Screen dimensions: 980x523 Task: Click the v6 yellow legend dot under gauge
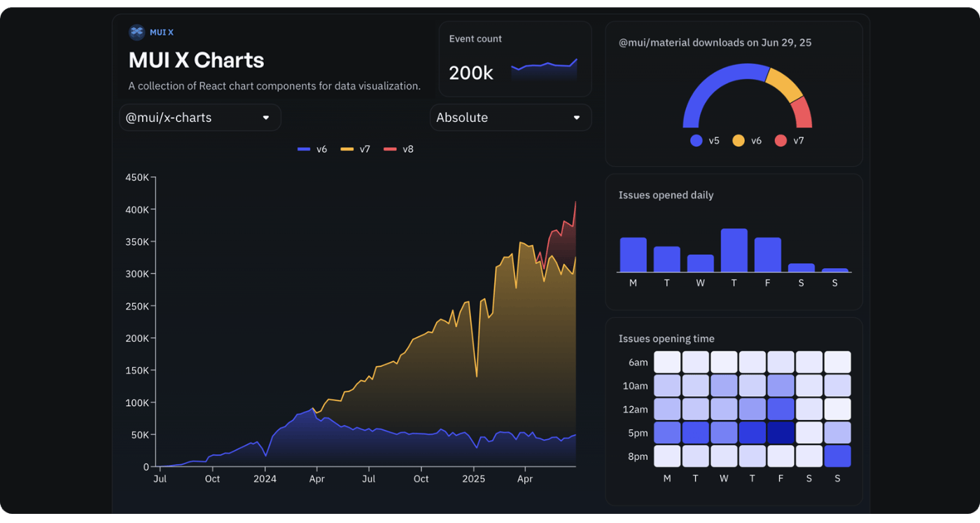pos(738,141)
